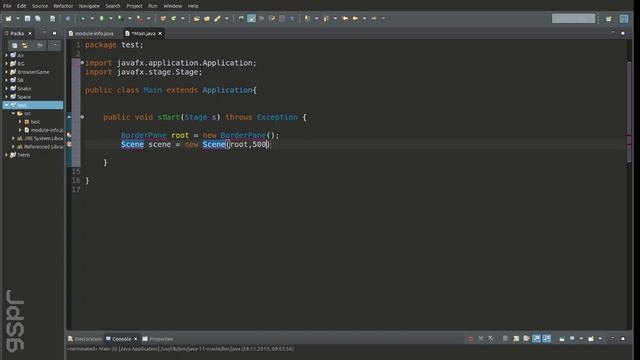The image size is (640, 360).
Task: Expand the BG project
Action: tap(7, 63)
